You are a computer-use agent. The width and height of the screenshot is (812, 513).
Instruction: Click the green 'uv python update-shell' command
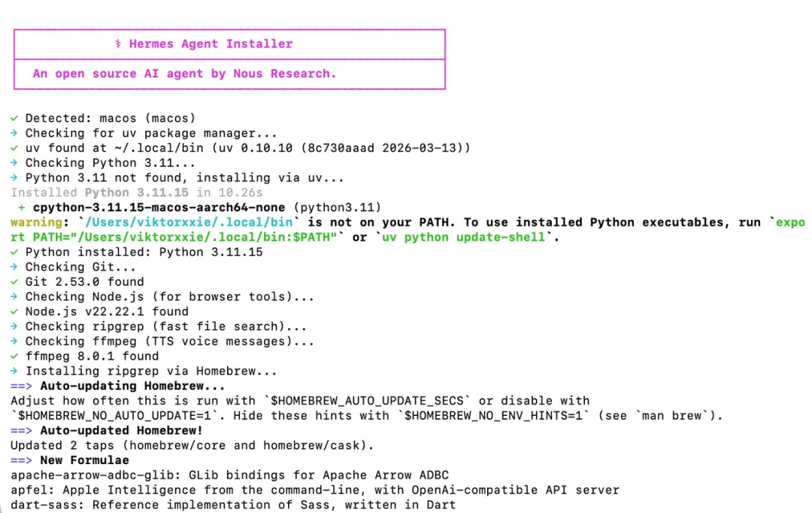click(463, 238)
